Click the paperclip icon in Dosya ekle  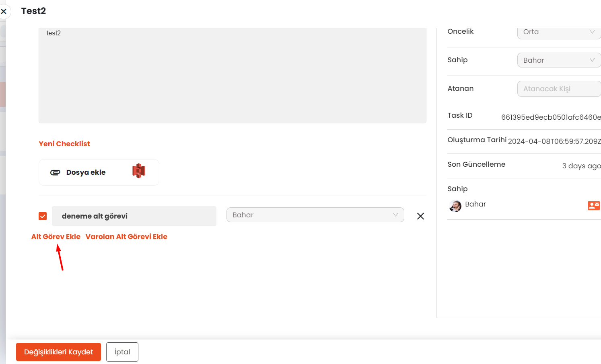click(55, 172)
